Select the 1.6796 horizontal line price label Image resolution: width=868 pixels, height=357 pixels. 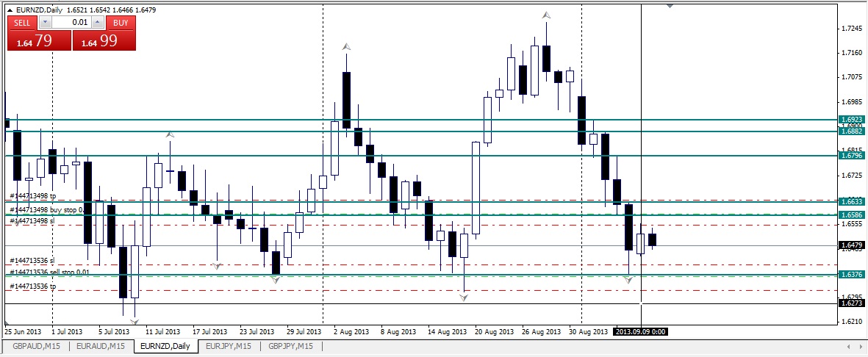(851, 156)
